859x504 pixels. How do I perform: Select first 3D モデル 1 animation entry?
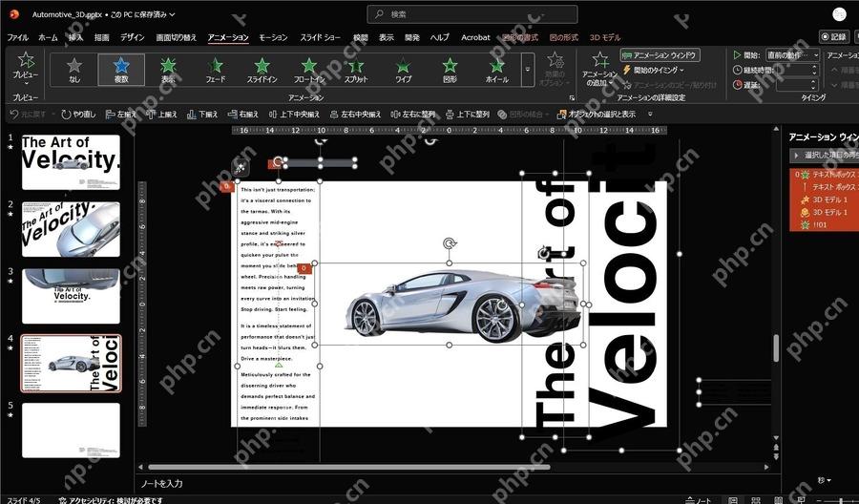(x=827, y=199)
